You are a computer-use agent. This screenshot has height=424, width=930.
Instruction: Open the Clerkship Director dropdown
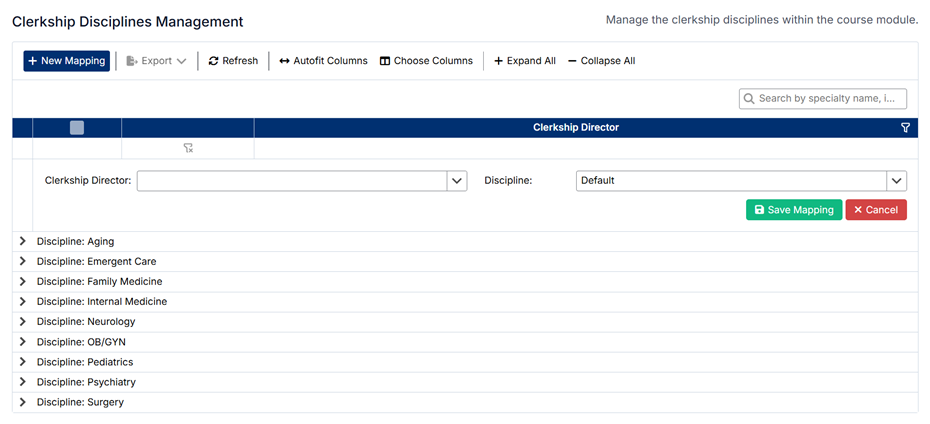pyautogui.click(x=456, y=181)
